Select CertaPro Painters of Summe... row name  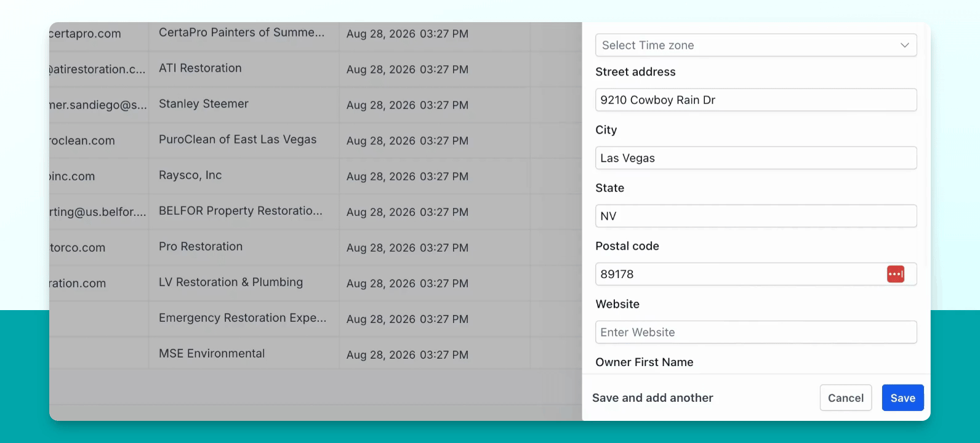241,33
